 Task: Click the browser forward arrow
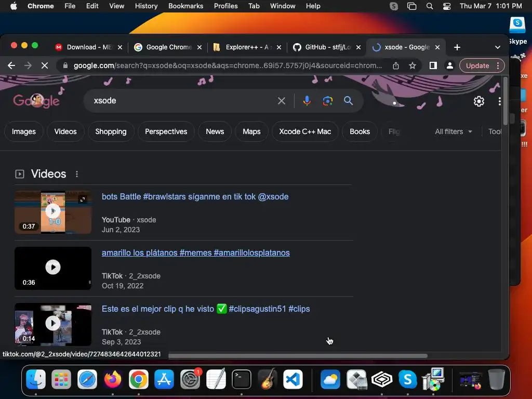(x=28, y=65)
